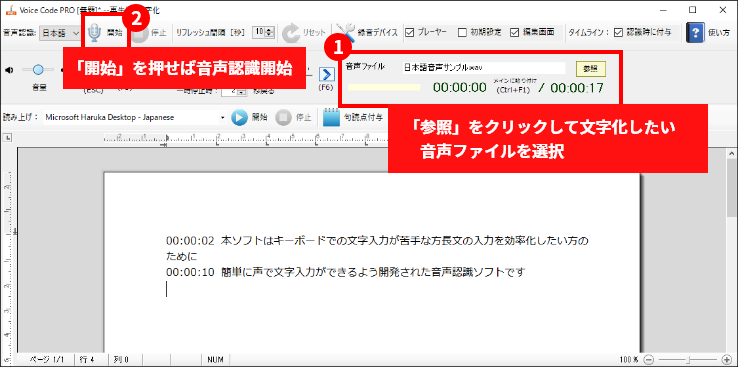Toggle the 編集画面 checkbox

tap(514, 32)
